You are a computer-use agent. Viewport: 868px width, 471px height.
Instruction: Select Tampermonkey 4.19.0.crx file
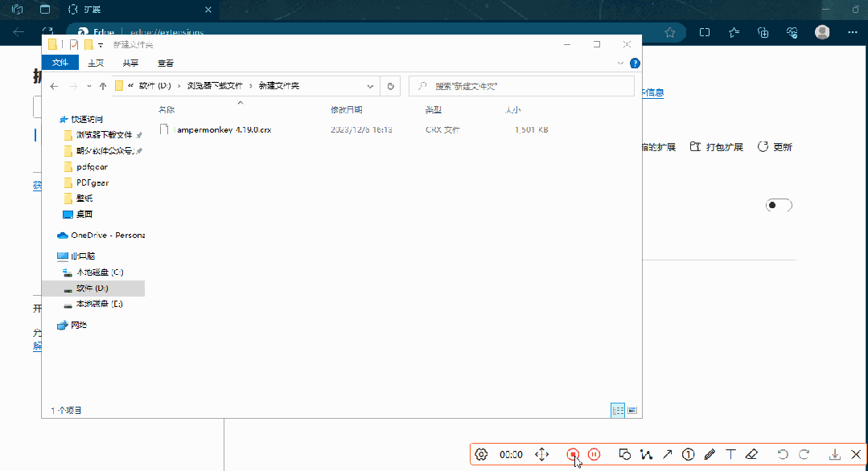(x=223, y=130)
